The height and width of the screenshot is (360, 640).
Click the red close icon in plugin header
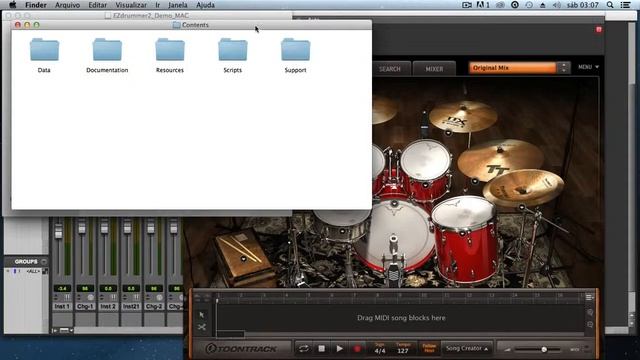point(599,29)
